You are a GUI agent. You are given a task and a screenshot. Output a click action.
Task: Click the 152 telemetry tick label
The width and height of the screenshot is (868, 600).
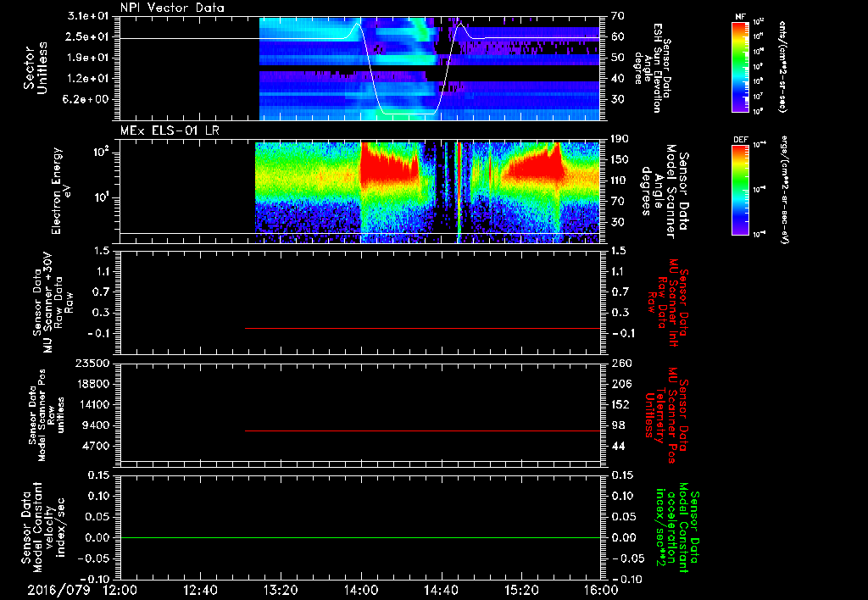point(620,404)
